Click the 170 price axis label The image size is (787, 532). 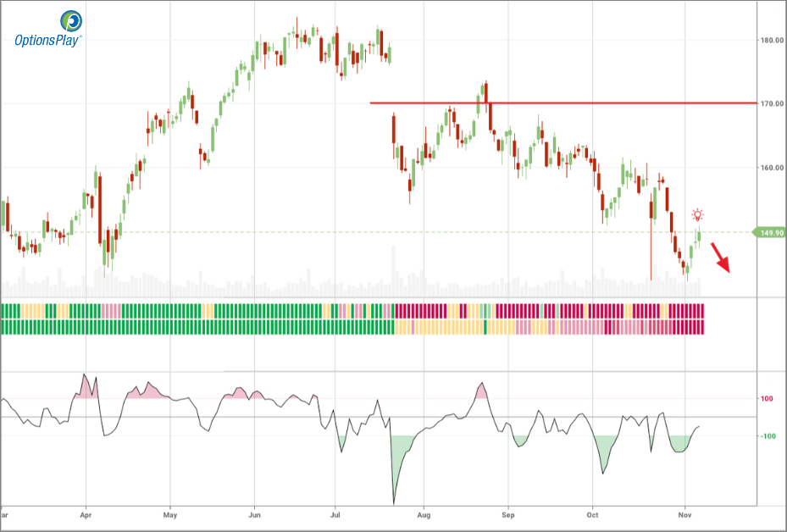[x=768, y=103]
